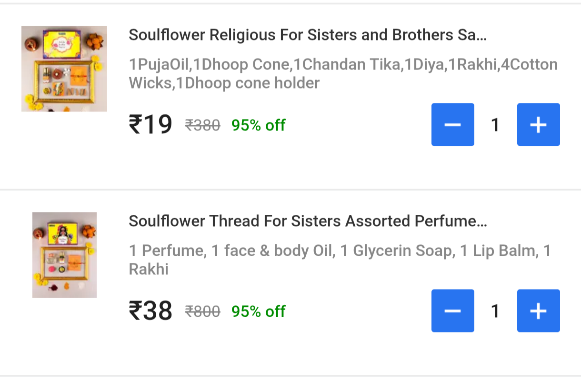
Task: Select the quantity number for the ₹38 item
Action: tap(495, 311)
